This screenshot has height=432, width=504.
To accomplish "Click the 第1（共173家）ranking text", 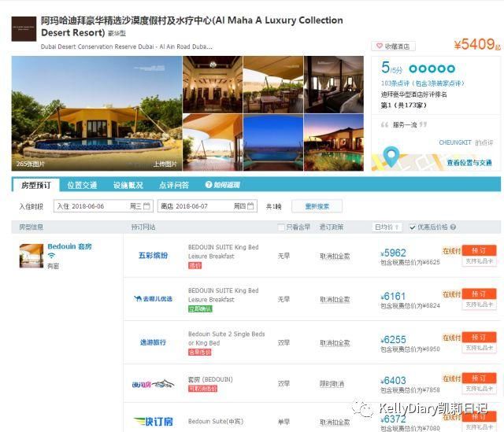I will (404, 105).
